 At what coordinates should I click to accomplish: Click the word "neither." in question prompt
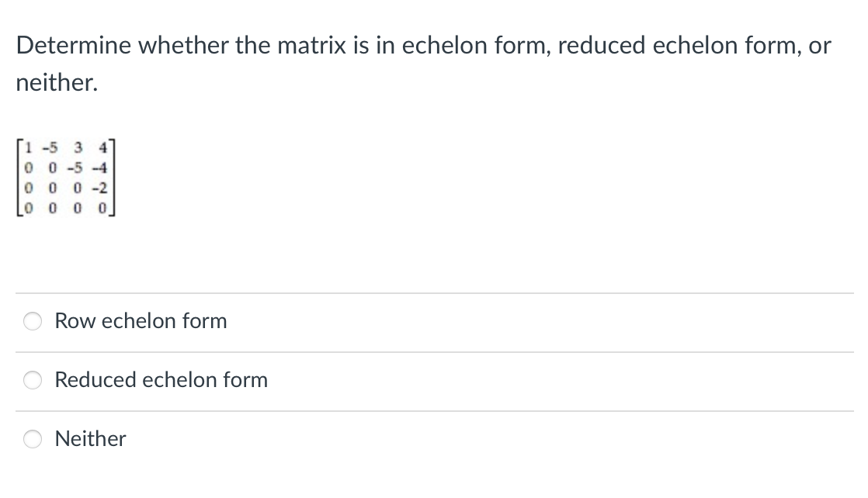point(57,82)
